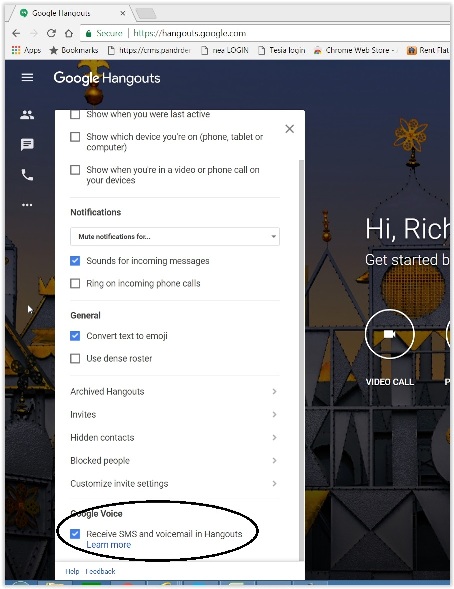This screenshot has width=454, height=589.
Task: Toggle Show when you were last active
Action: point(75,114)
